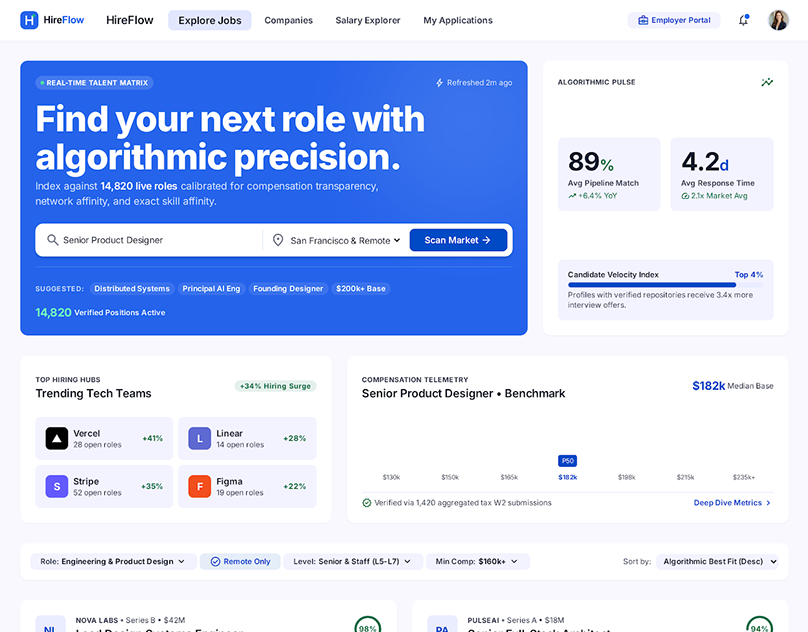Click Scan Market button

458,240
